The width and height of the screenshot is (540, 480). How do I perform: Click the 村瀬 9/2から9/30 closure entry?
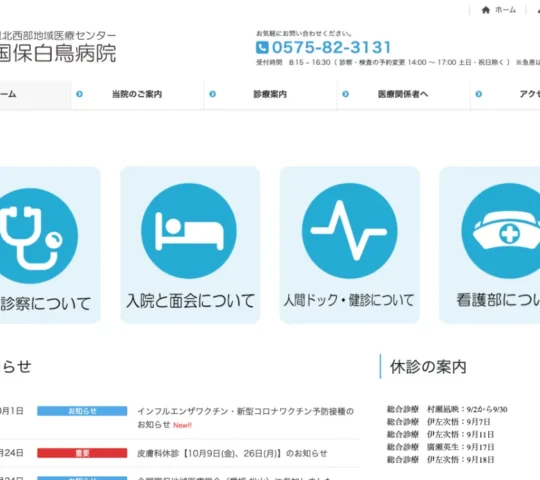coord(447,409)
